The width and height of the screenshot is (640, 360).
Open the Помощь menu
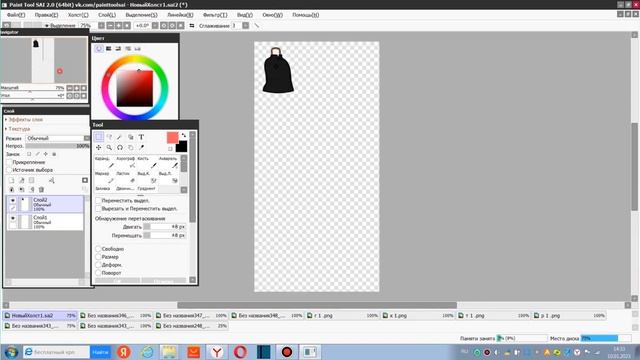[x=306, y=15]
